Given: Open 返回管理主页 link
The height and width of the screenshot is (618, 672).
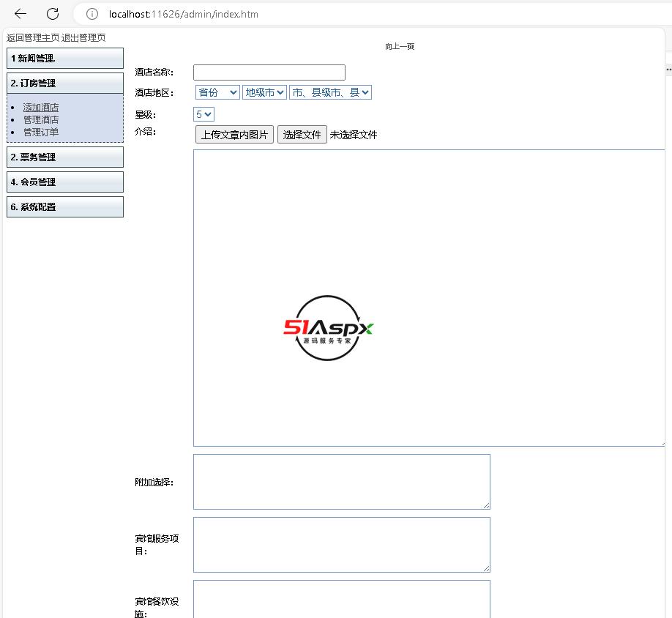Looking at the screenshot, I should (x=33, y=38).
